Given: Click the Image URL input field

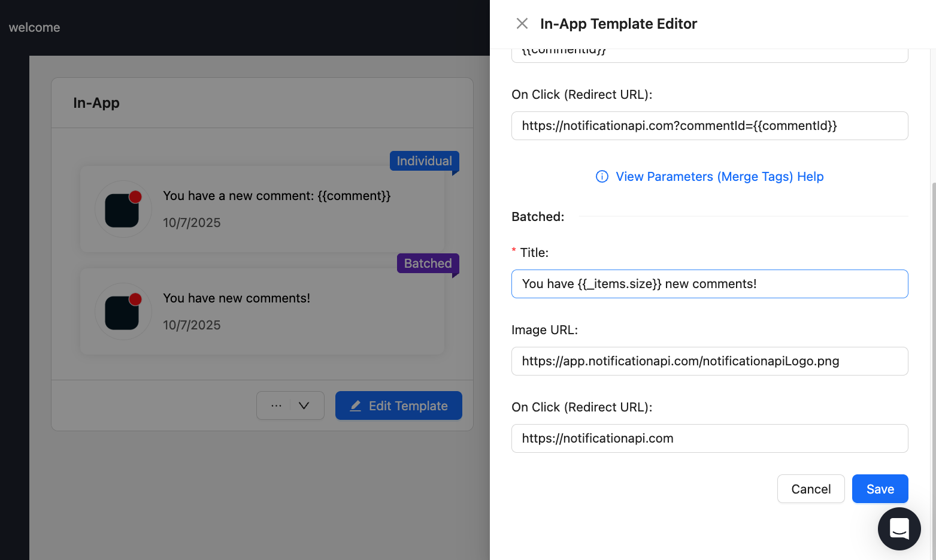Looking at the screenshot, I should pyautogui.click(x=710, y=361).
